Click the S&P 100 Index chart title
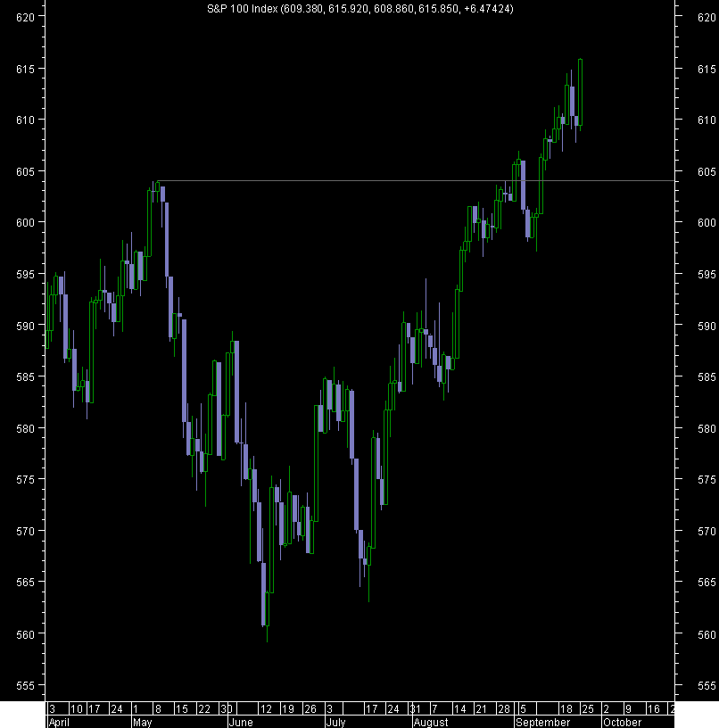Image resolution: width=719 pixels, height=728 pixels. tap(359, 9)
